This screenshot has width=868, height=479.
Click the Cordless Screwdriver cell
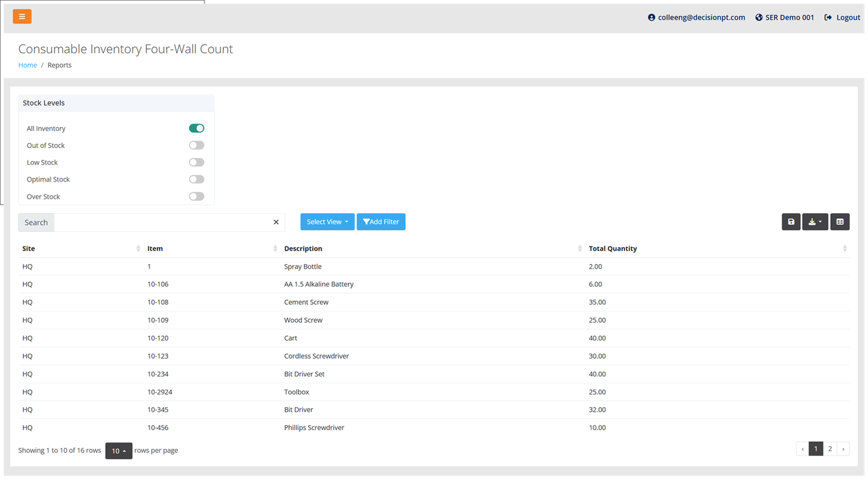pos(316,356)
